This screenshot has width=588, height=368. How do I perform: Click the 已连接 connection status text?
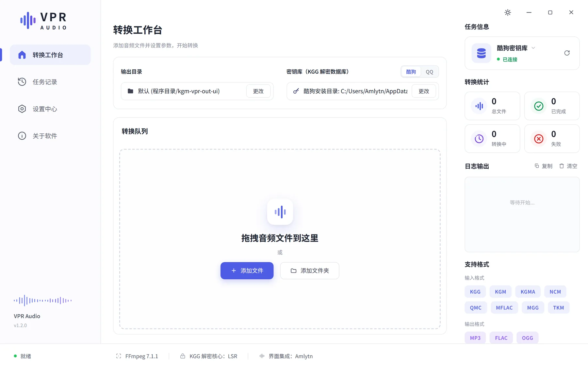(x=510, y=60)
